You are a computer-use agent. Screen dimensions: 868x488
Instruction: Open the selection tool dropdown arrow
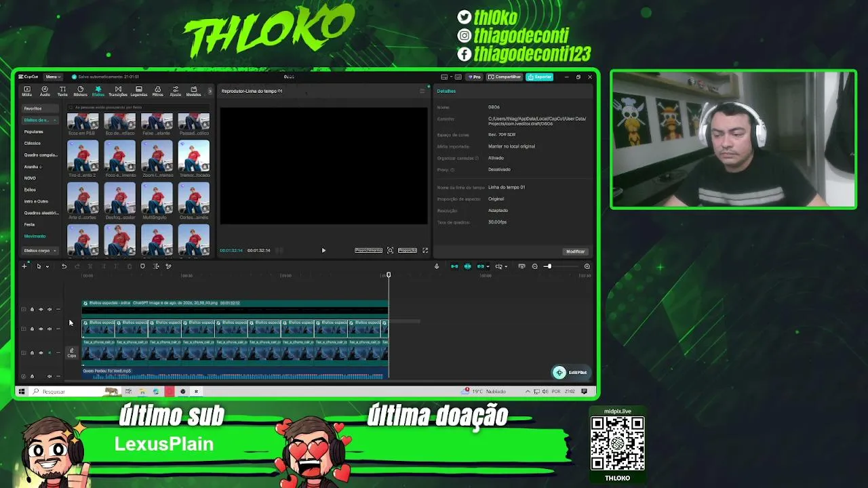(x=47, y=266)
